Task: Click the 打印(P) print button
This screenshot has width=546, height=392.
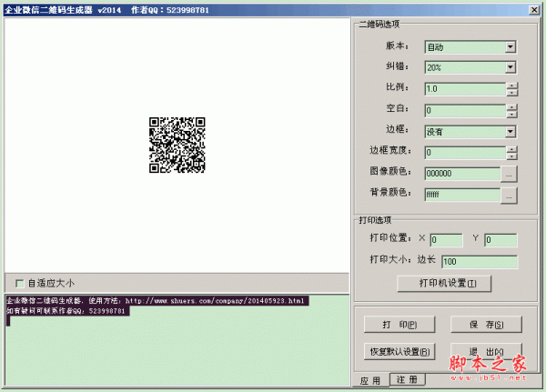Action: (399, 325)
